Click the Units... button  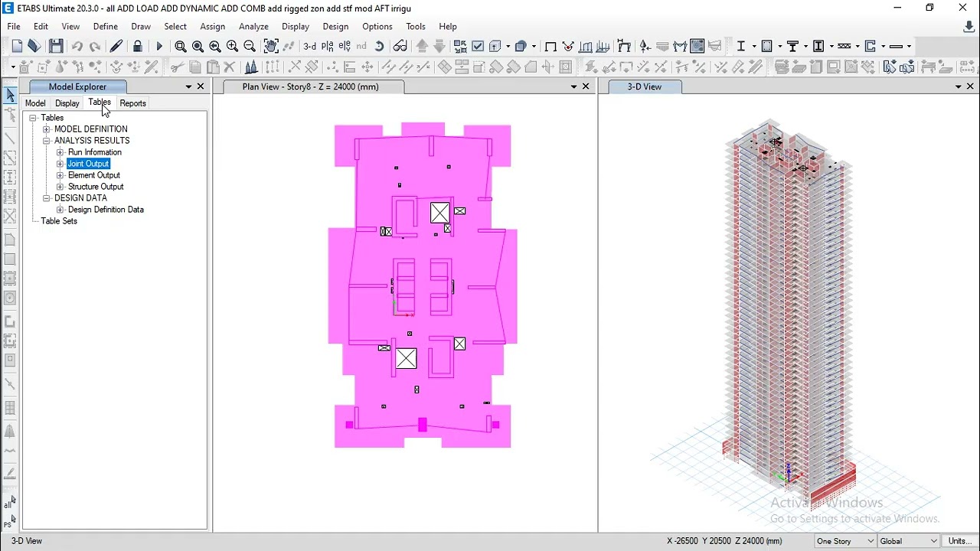click(960, 541)
